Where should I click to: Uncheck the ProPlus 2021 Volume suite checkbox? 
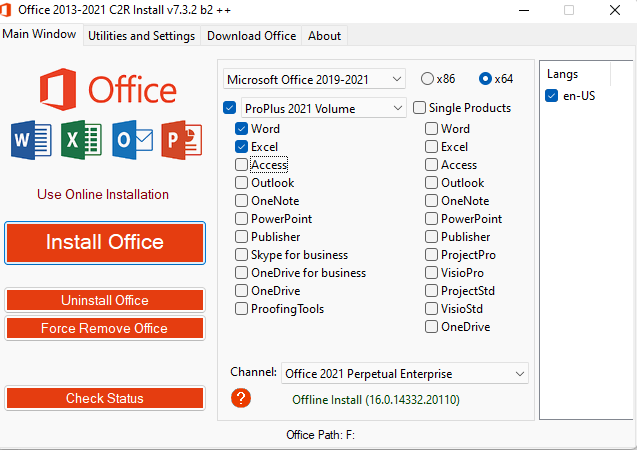[230, 108]
